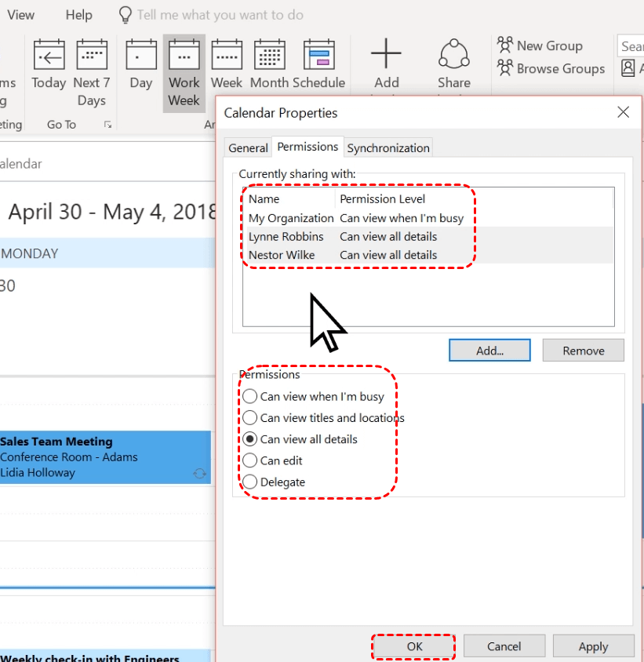Confirm with the OK button
The image size is (644, 662).
click(x=414, y=646)
